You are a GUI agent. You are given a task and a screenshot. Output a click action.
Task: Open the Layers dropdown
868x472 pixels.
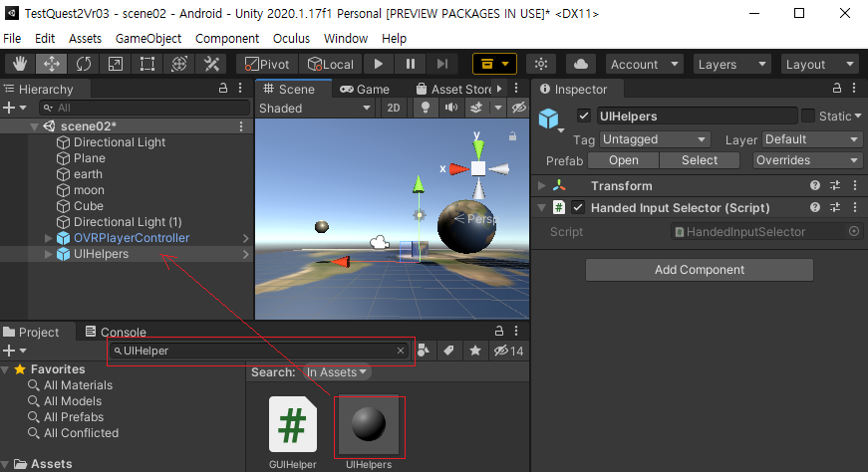pyautogui.click(x=731, y=64)
